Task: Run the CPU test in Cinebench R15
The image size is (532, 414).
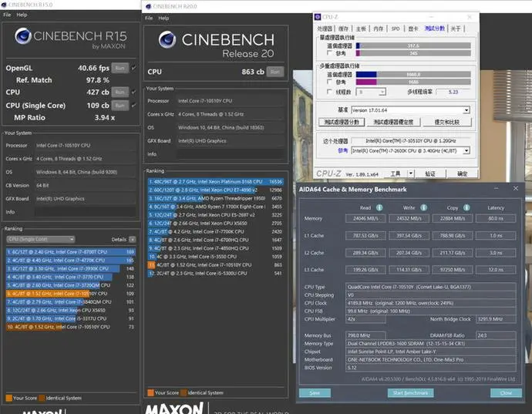Action: [120, 92]
